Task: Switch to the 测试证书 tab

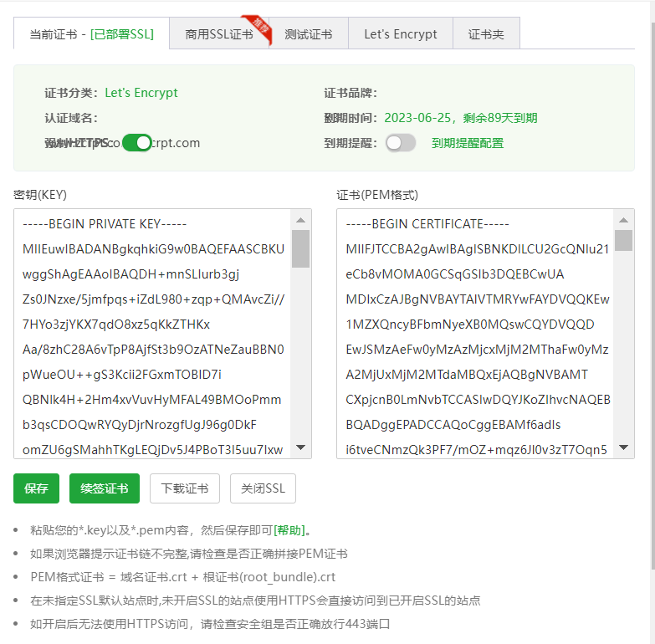Action: coord(309,33)
